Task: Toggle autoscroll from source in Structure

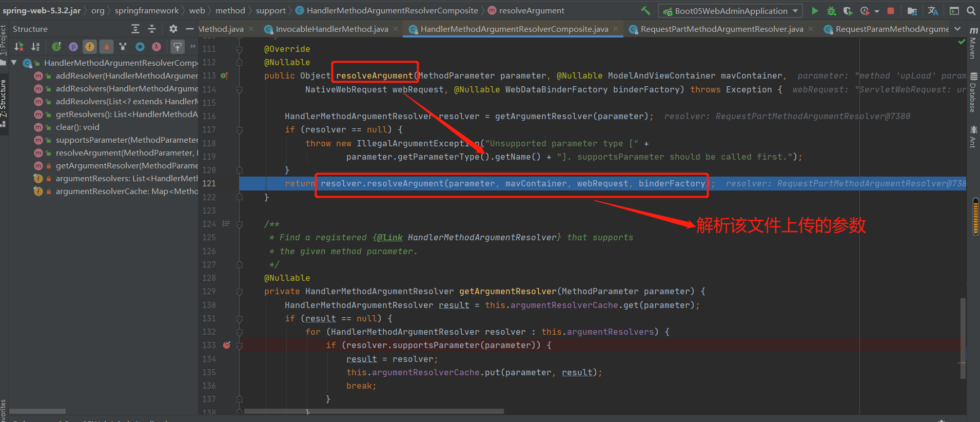Action: coord(178,47)
